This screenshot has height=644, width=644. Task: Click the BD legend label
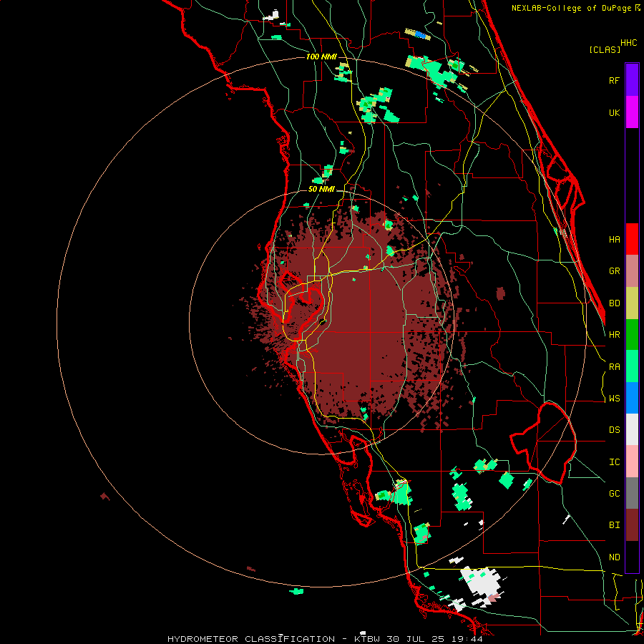pos(614,303)
